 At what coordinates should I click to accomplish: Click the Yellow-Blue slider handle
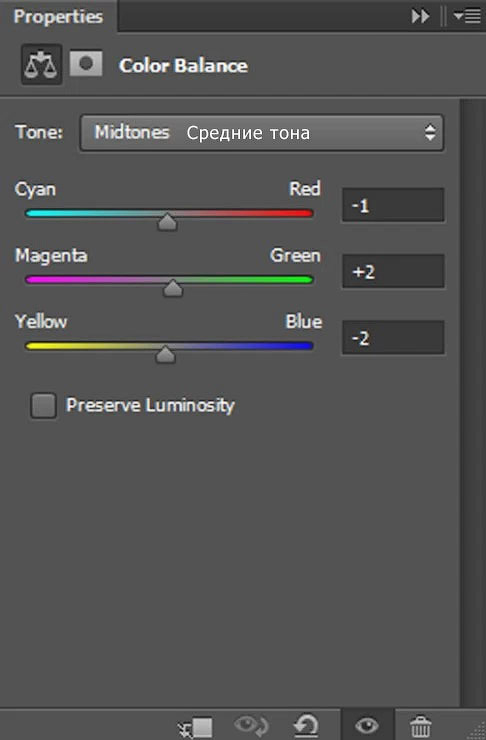click(x=165, y=354)
